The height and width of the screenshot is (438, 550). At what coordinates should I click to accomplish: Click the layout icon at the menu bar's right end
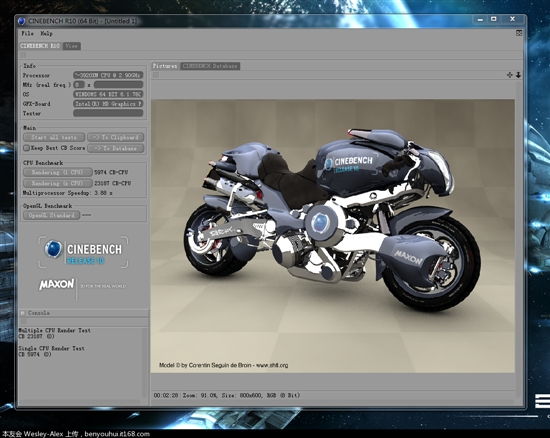[519, 33]
